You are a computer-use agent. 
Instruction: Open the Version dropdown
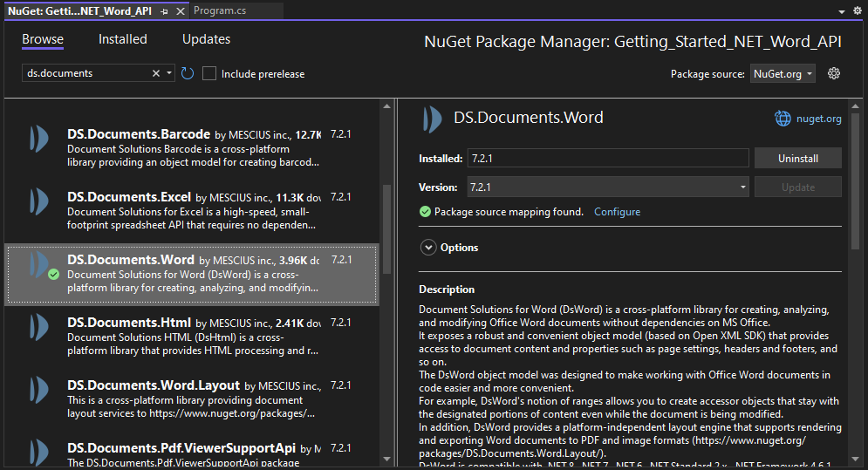point(608,187)
